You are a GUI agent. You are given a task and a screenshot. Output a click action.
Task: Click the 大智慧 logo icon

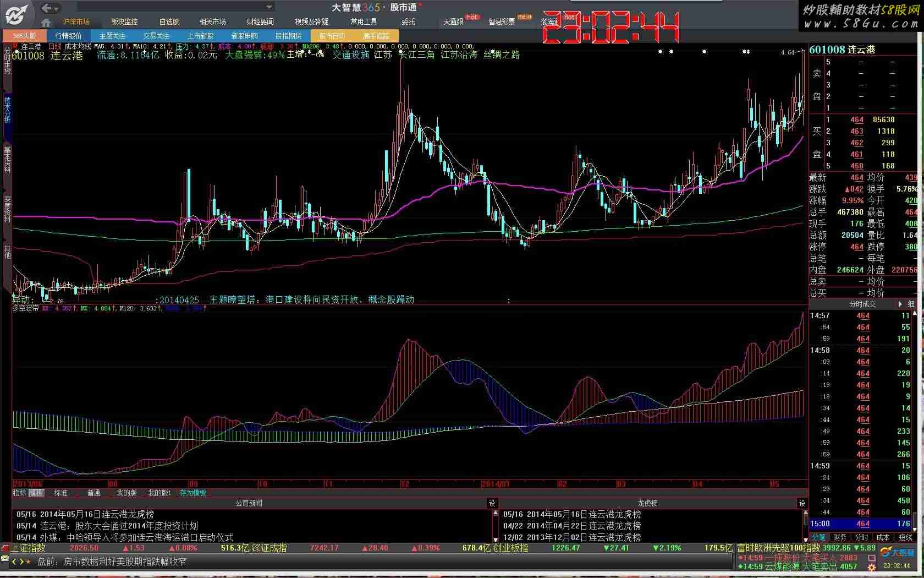click(17, 14)
